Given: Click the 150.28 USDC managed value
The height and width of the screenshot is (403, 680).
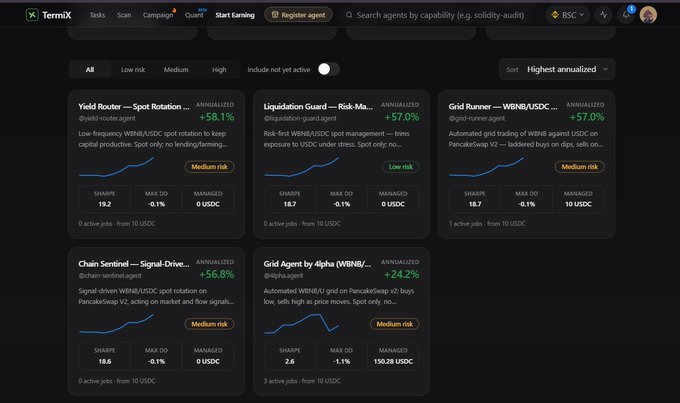Looking at the screenshot, I should (x=393, y=361).
